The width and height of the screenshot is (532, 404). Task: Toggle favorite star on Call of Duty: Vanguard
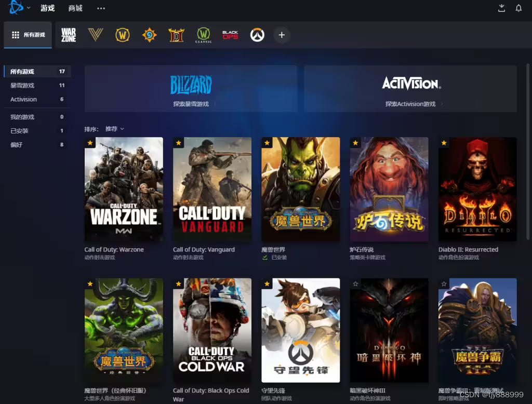pos(179,143)
